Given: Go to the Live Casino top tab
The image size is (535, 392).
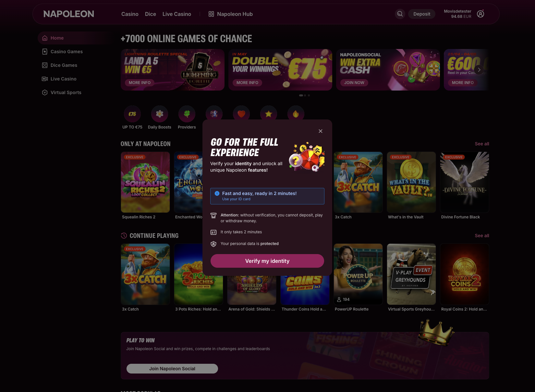Looking at the screenshot, I should (177, 14).
